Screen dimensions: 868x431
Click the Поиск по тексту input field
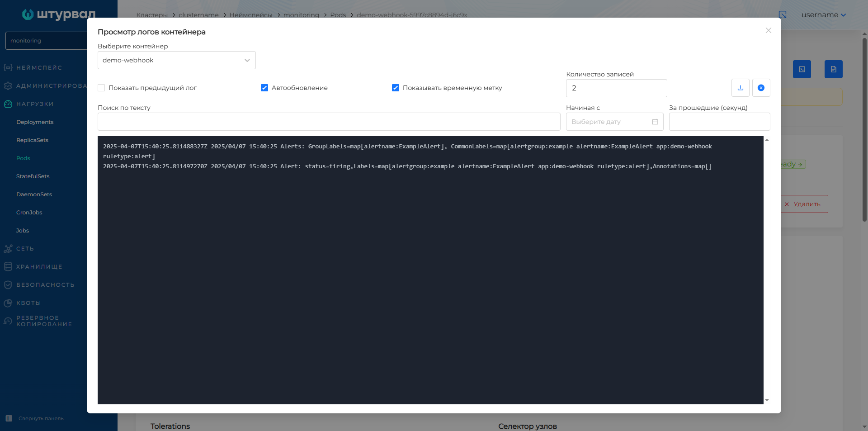coord(329,122)
